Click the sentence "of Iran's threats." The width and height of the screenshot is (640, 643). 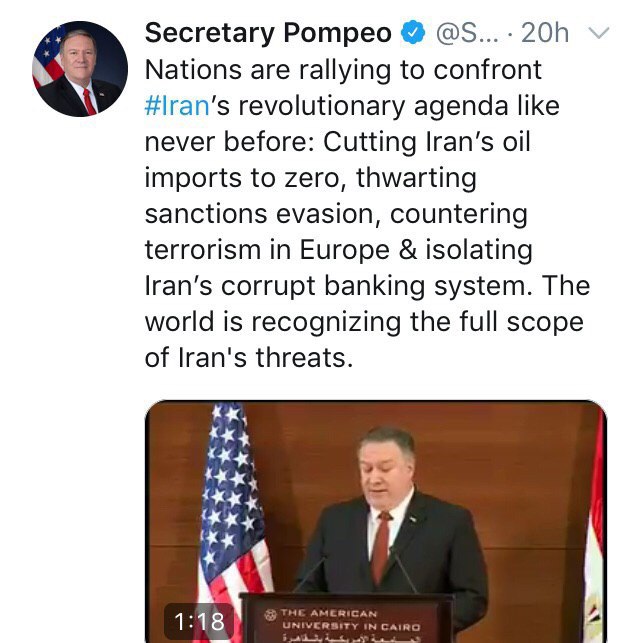[249, 357]
